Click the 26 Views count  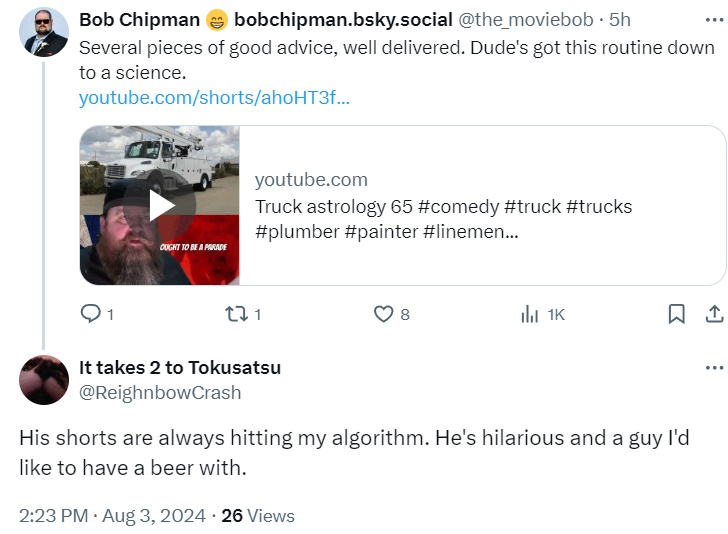pyautogui.click(x=258, y=516)
